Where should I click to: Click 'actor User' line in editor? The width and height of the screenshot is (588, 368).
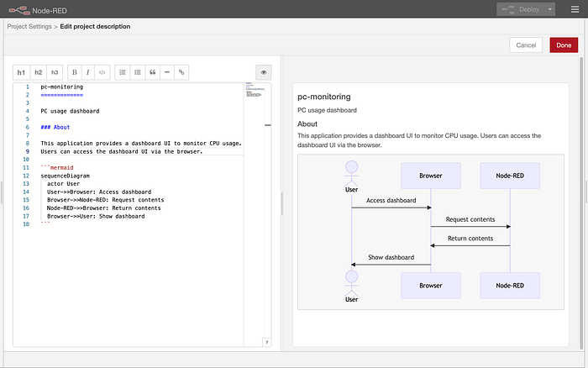[x=63, y=184]
